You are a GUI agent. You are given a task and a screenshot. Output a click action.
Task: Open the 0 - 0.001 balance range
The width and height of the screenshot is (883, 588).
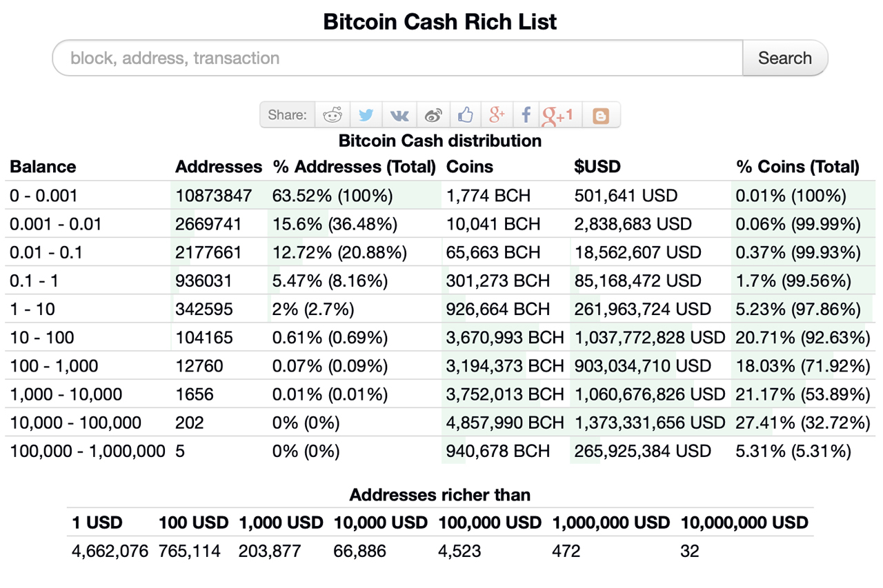[x=41, y=195]
